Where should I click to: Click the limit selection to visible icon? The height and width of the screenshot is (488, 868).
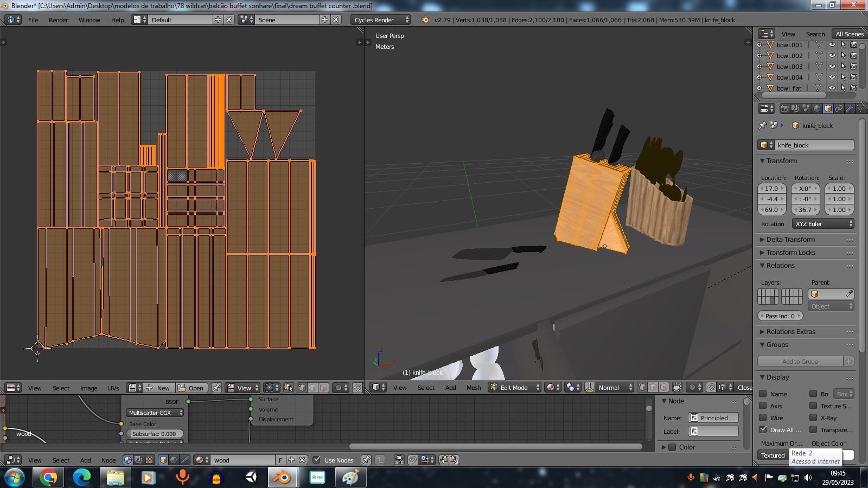click(x=678, y=388)
